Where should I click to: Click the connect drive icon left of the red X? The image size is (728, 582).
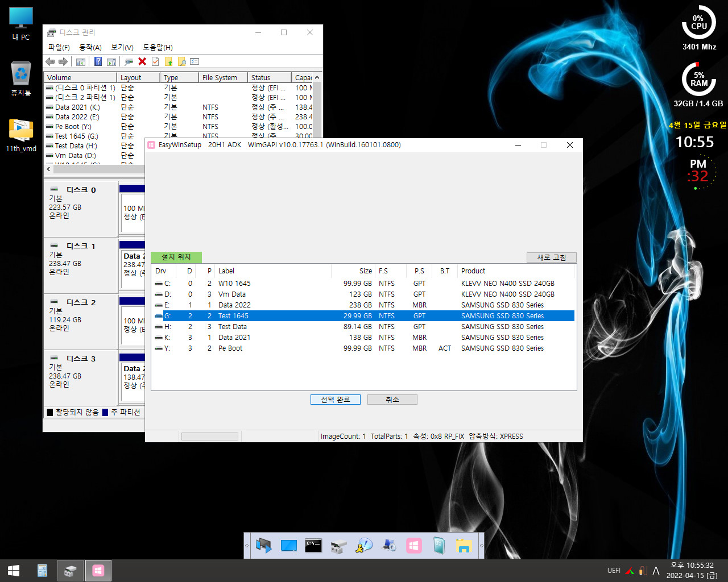pyautogui.click(x=129, y=61)
